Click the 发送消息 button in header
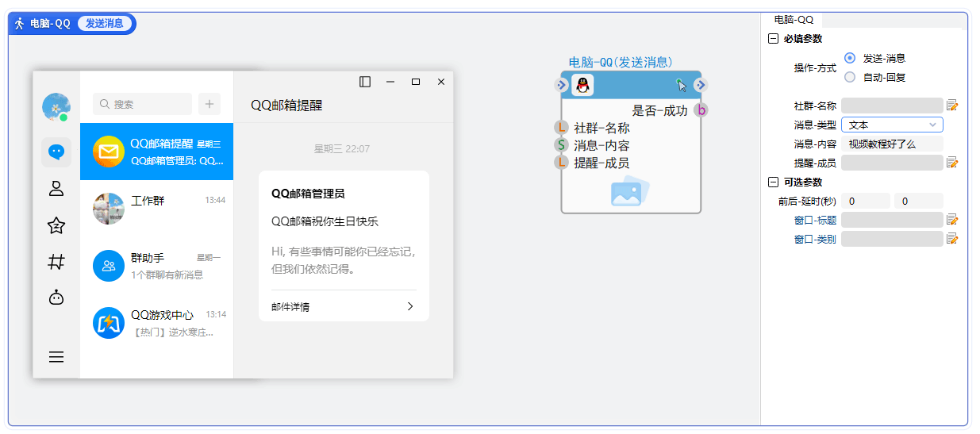 tap(105, 23)
